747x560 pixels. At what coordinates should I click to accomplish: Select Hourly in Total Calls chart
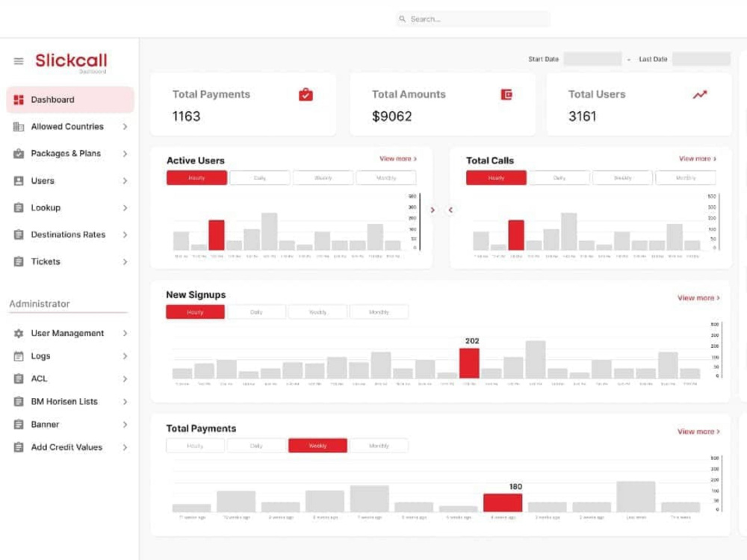[496, 178]
